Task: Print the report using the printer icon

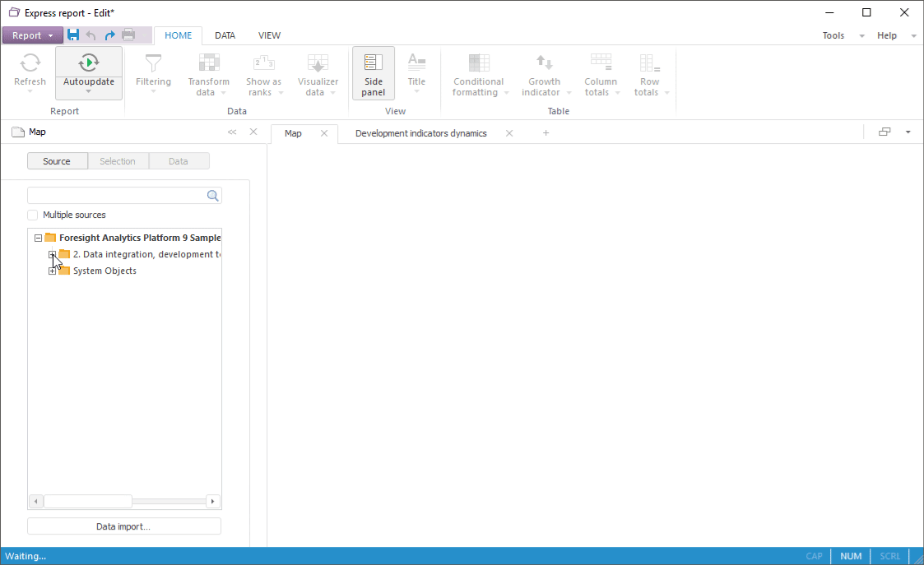Action: pos(128,35)
